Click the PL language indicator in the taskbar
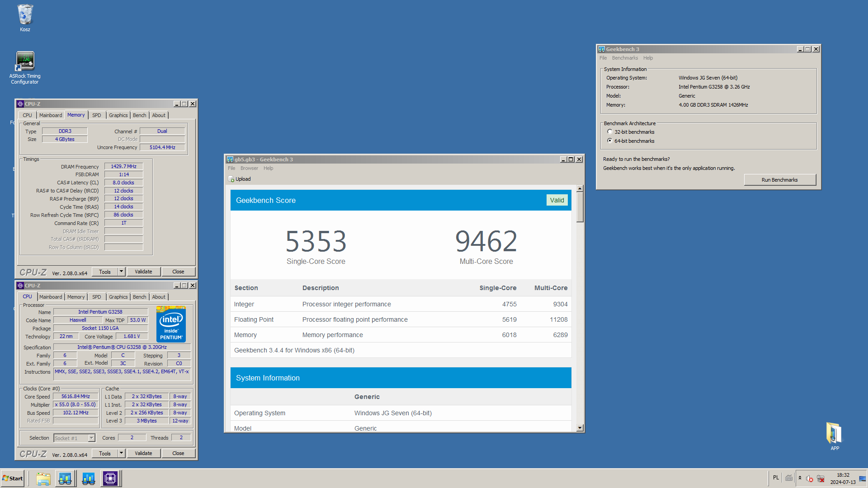The width and height of the screenshot is (868, 488). tap(776, 478)
